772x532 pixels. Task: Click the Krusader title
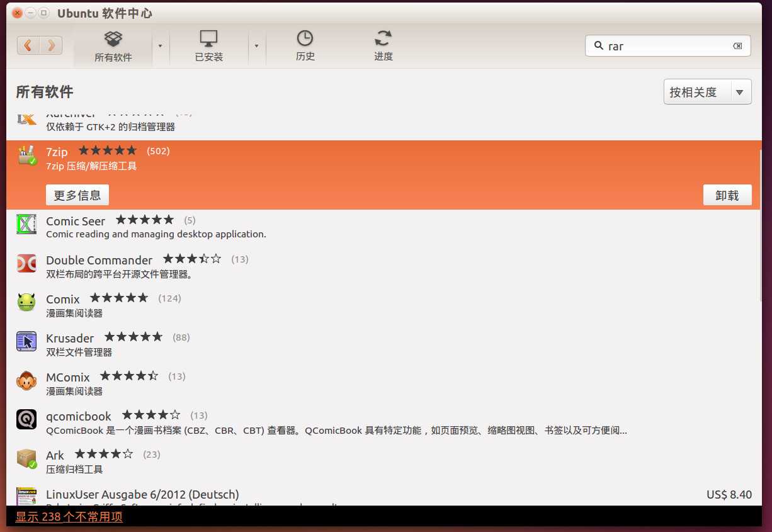click(x=70, y=338)
